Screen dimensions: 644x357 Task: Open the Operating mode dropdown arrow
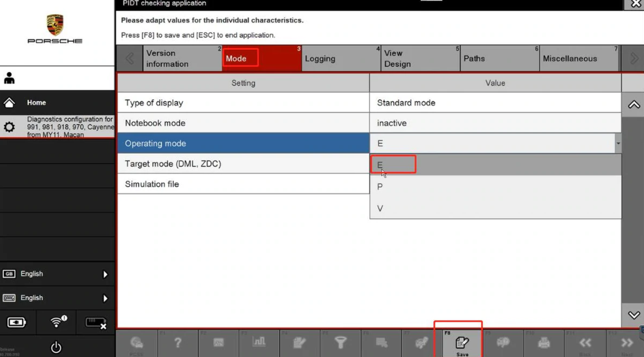coord(618,143)
